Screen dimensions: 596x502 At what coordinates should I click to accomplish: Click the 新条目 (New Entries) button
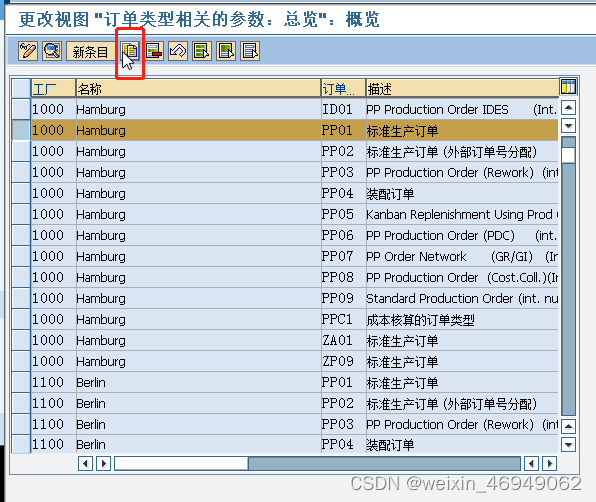tap(90, 51)
